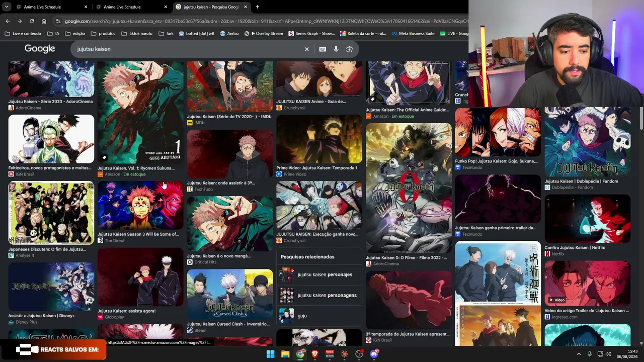This screenshot has width=644, height=362.
Task: Open the Ingresso.com video trailer thumbnail
Action: click(x=587, y=284)
